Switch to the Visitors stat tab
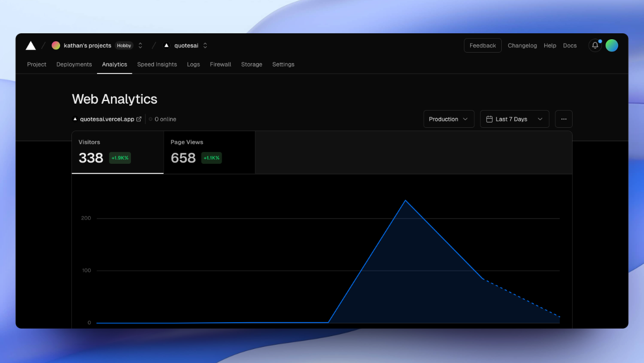Viewport: 644px width, 363px height. [117, 153]
